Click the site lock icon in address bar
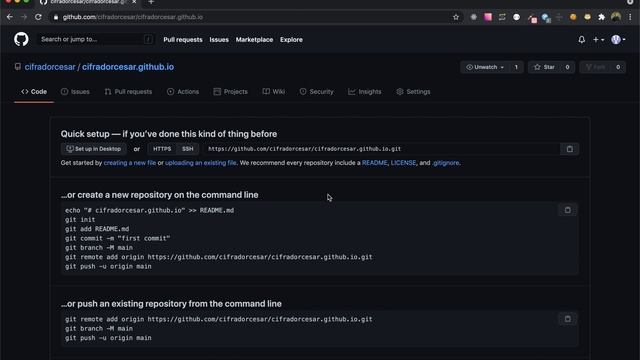The image size is (640, 360). (x=56, y=17)
